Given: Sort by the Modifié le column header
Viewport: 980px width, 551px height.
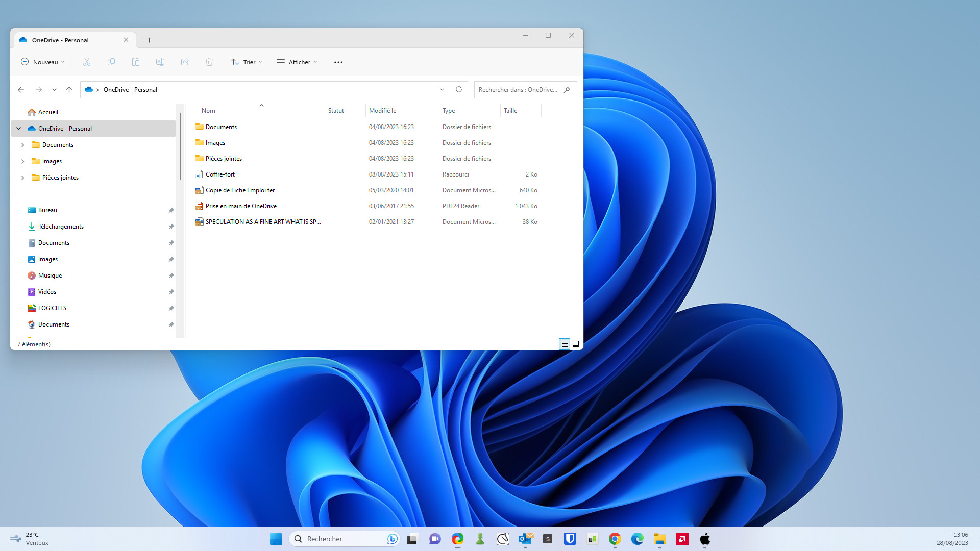Looking at the screenshot, I should [x=383, y=110].
